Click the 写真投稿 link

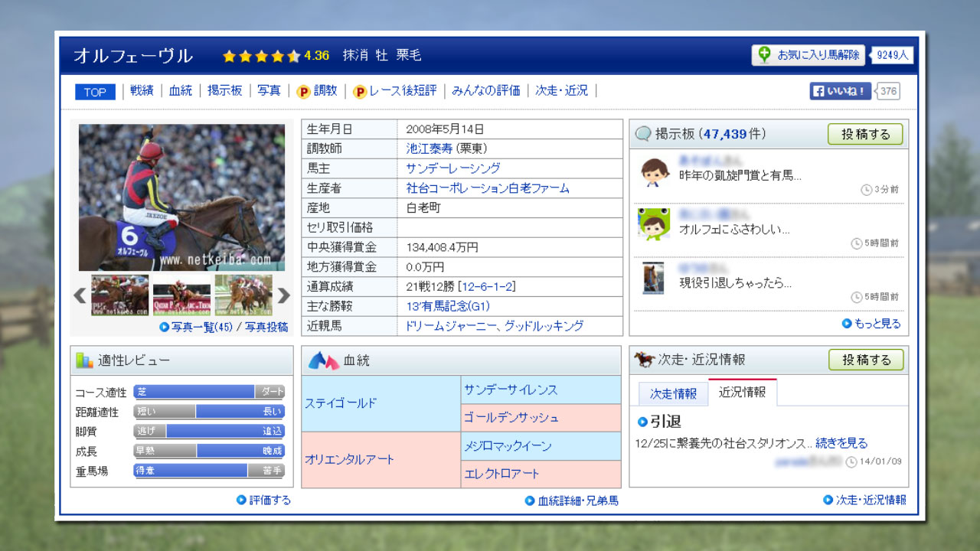click(x=266, y=327)
